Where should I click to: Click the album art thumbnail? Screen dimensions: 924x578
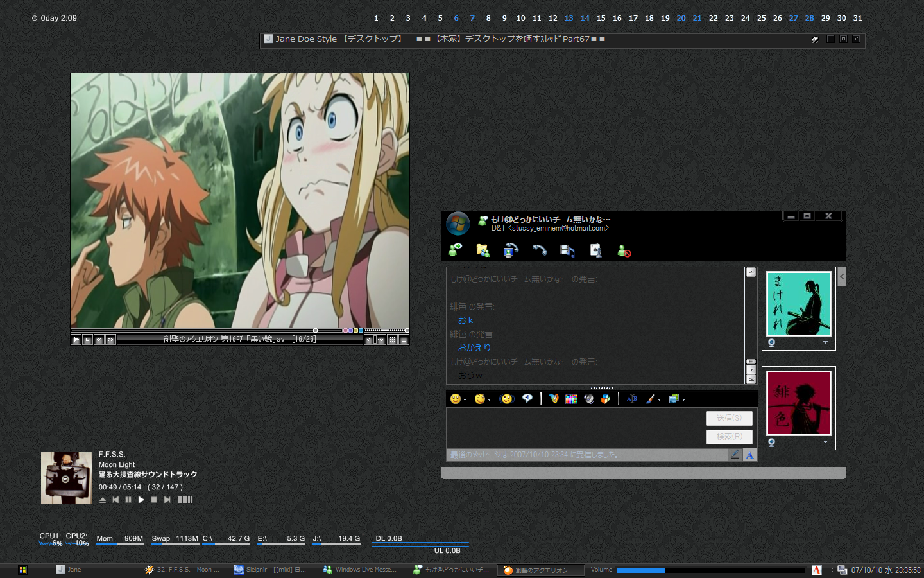(67, 478)
